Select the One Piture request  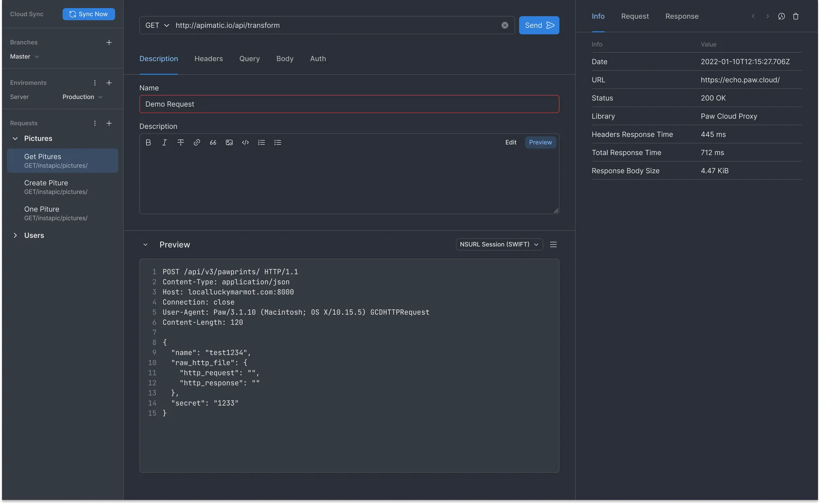point(62,213)
